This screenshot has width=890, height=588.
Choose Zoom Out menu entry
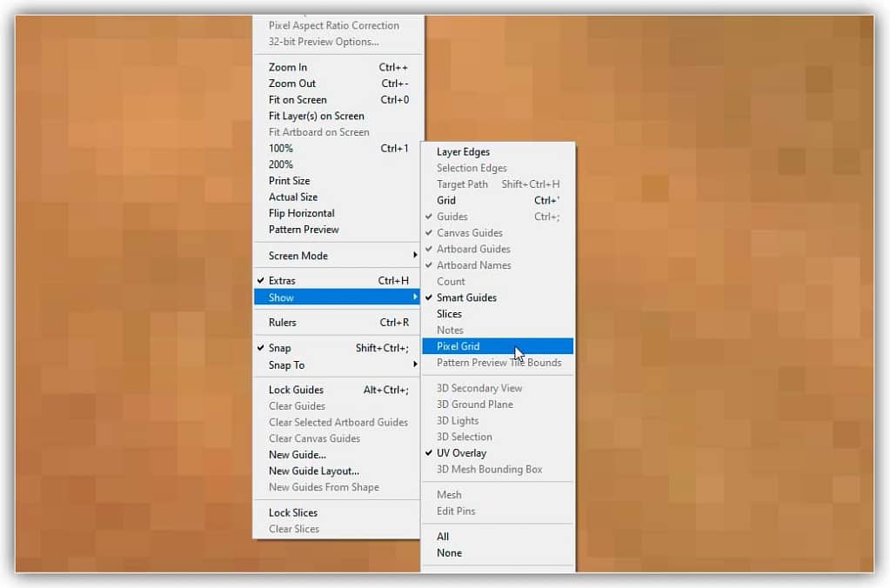point(292,84)
